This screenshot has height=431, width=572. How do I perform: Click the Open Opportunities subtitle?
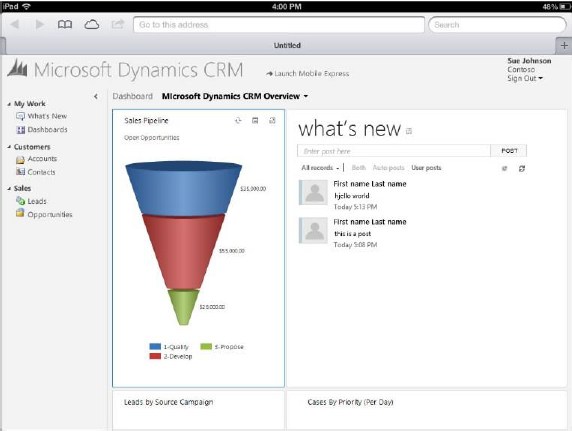coord(152,138)
